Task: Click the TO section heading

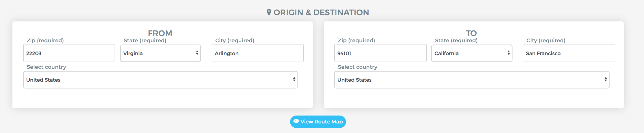Action: pos(471,33)
